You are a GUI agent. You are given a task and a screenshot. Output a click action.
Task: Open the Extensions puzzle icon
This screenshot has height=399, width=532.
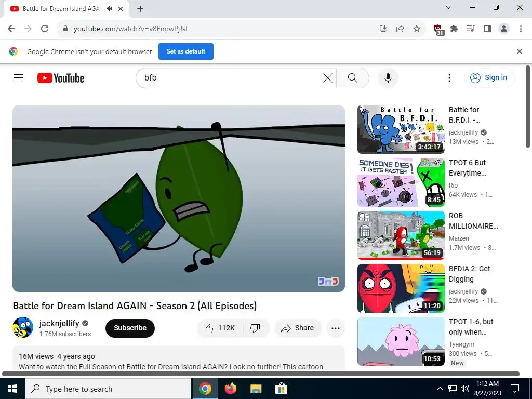(x=454, y=29)
